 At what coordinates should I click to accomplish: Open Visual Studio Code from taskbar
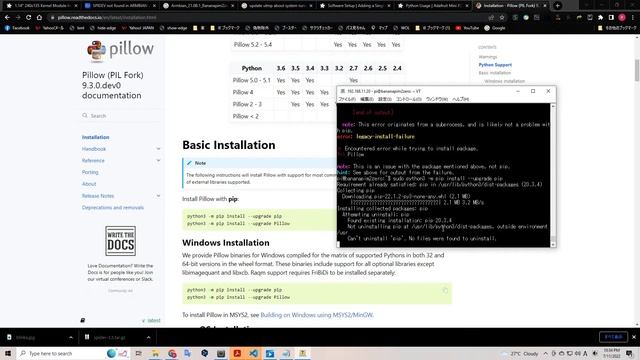pyautogui.click(x=253, y=353)
